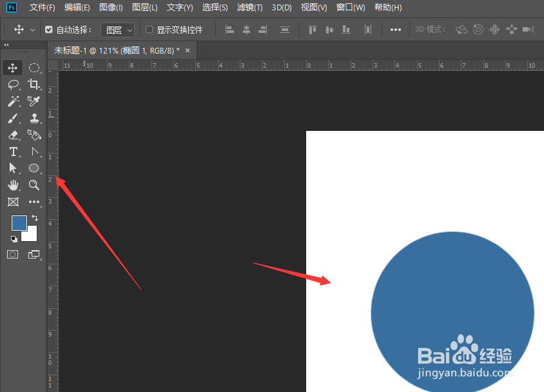Select the Path Selection tool
The width and height of the screenshot is (544, 392).
tap(13, 168)
